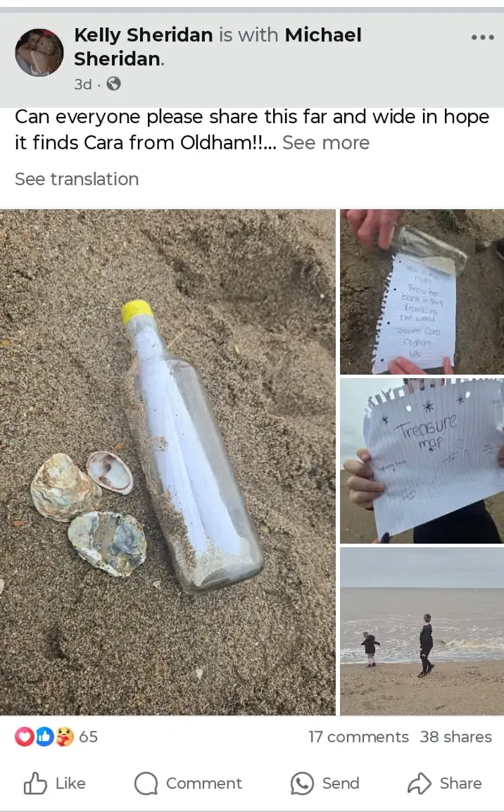Click the heart reaction icon

tap(25, 737)
